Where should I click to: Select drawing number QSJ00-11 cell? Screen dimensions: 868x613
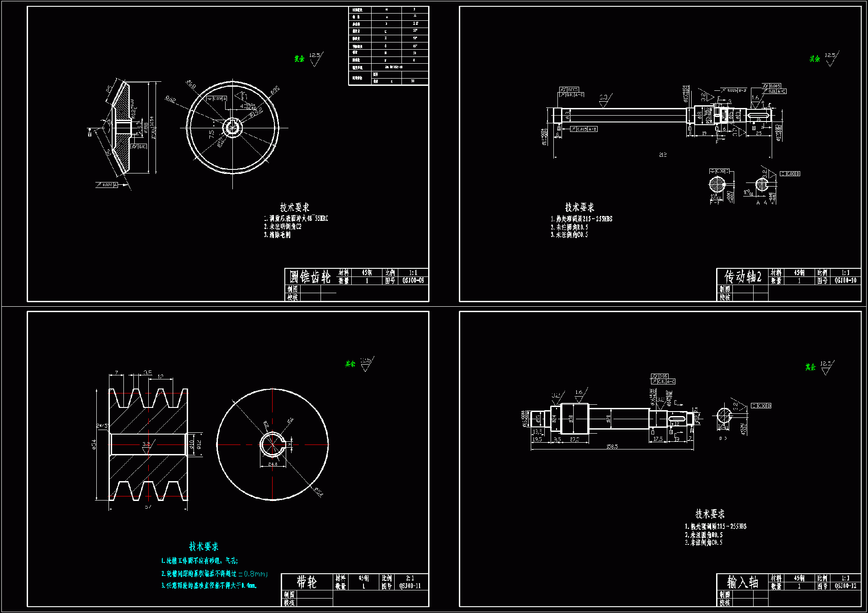[x=410, y=586]
